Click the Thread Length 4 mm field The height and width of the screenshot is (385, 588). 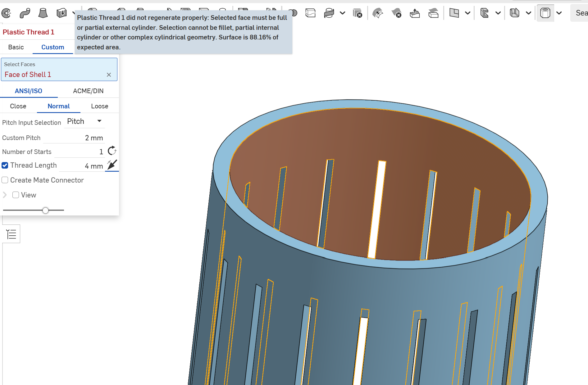81,166
